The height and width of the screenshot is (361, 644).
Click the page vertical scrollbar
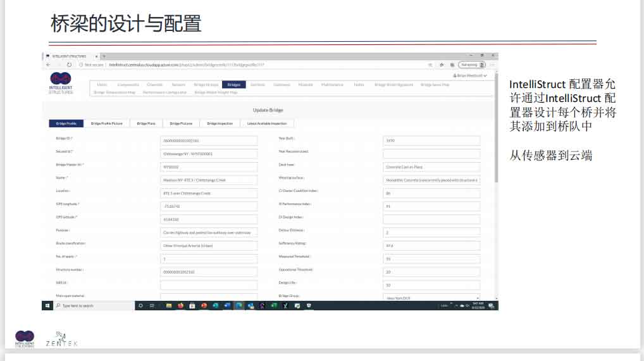(x=496, y=129)
